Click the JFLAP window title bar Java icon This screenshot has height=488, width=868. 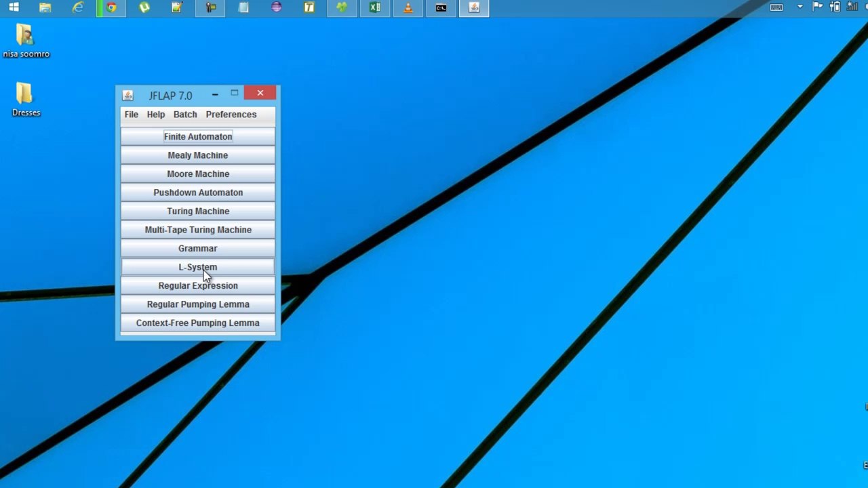127,96
